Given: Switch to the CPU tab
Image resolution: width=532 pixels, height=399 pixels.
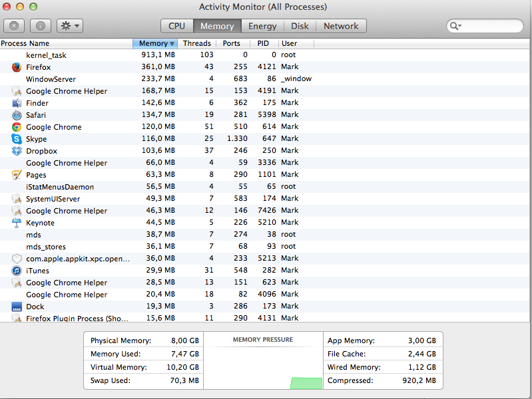Looking at the screenshot, I should [x=176, y=26].
